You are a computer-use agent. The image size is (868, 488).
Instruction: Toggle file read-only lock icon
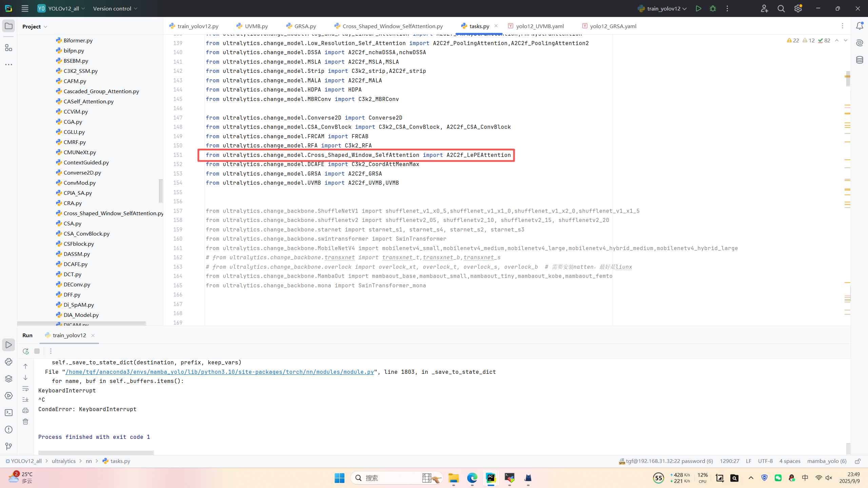coord(857,461)
